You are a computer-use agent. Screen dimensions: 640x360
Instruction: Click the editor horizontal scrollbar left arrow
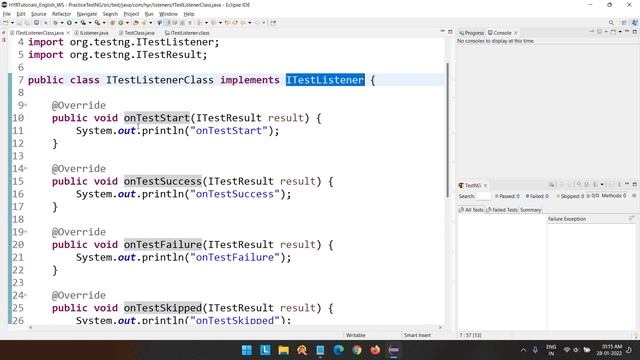(x=31, y=327)
